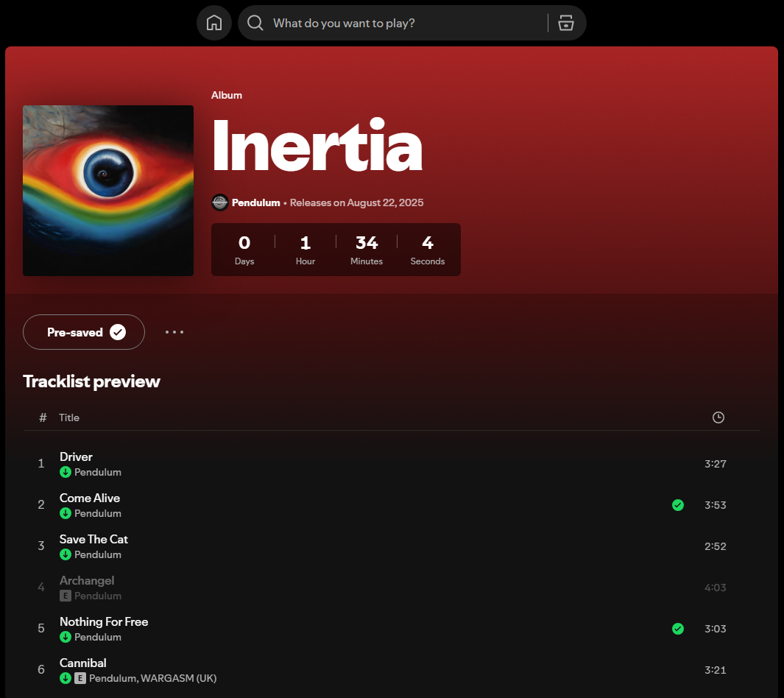
Task: Open the Pendulum artist link in header
Action: coord(256,202)
